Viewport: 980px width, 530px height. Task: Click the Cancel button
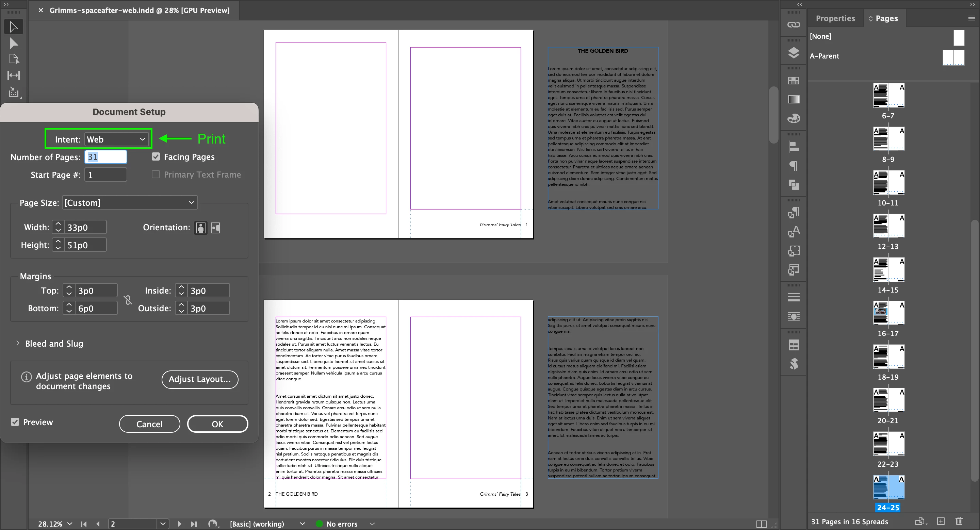(149, 424)
